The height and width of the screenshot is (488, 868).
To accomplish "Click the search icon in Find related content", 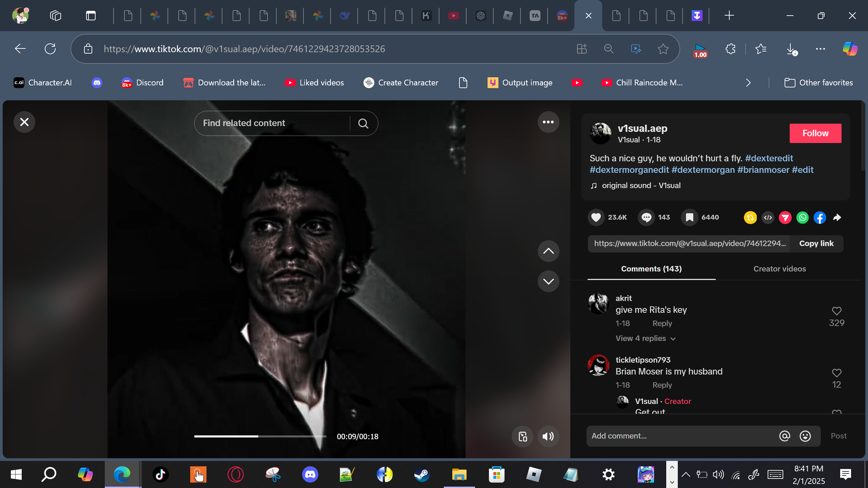I will click(363, 123).
